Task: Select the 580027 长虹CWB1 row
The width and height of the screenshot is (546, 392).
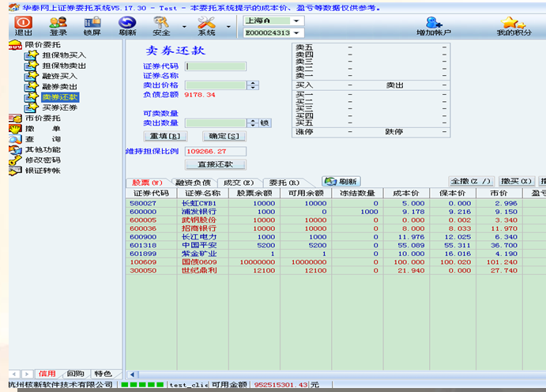Action: click(336, 203)
